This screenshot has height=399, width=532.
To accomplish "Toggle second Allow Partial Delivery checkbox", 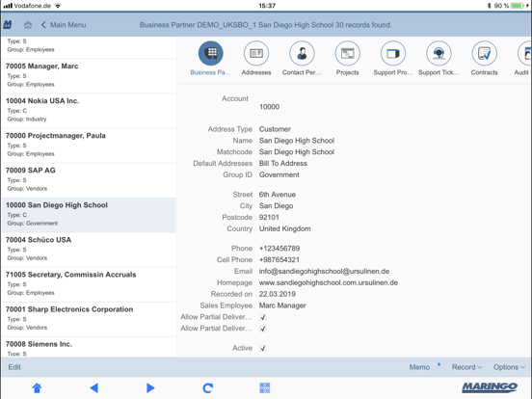I will pyautogui.click(x=262, y=329).
